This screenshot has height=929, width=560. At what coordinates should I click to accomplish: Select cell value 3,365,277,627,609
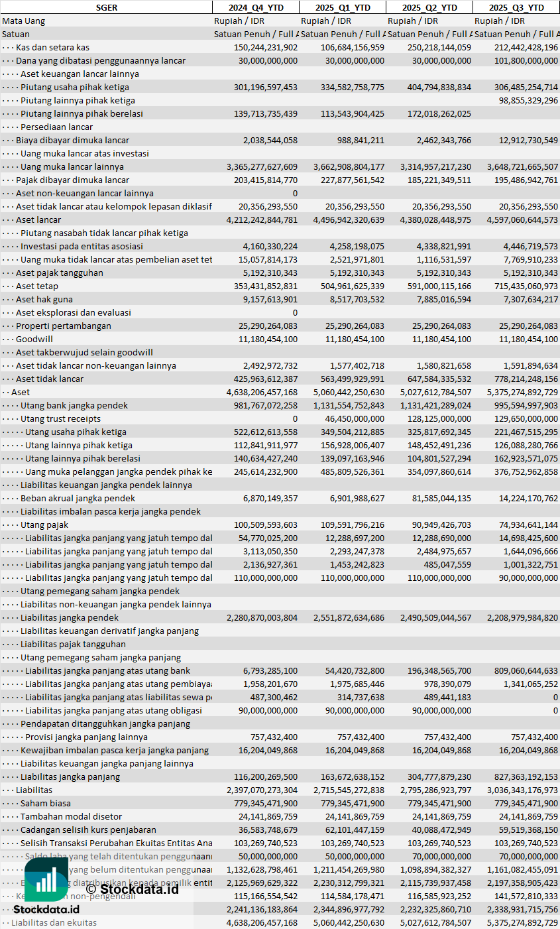tap(262, 166)
